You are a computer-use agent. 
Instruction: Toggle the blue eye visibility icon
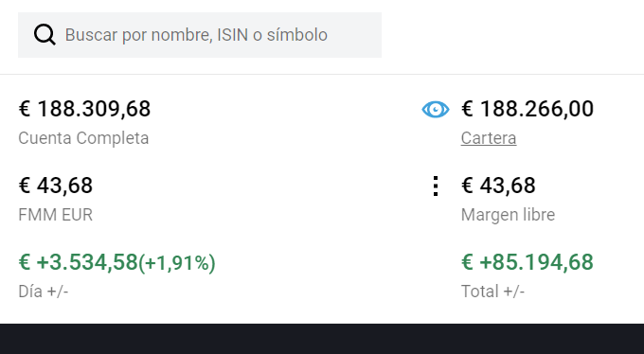point(436,110)
